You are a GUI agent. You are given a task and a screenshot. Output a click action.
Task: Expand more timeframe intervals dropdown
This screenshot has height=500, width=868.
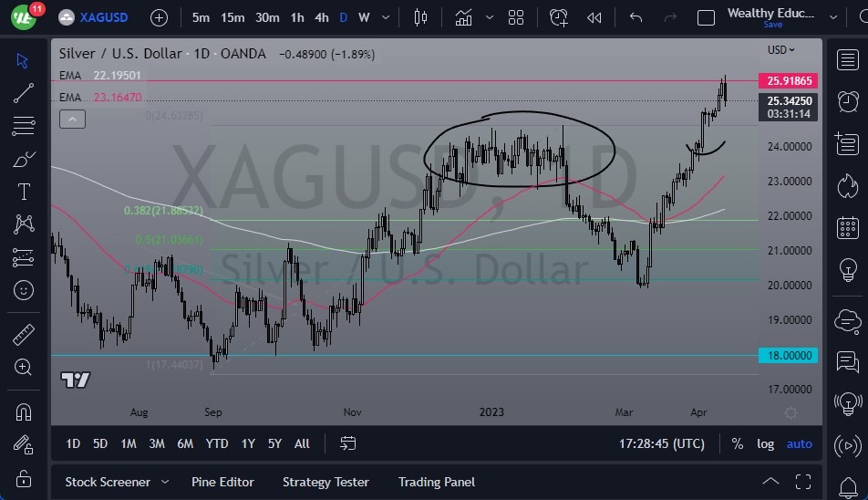tap(386, 17)
